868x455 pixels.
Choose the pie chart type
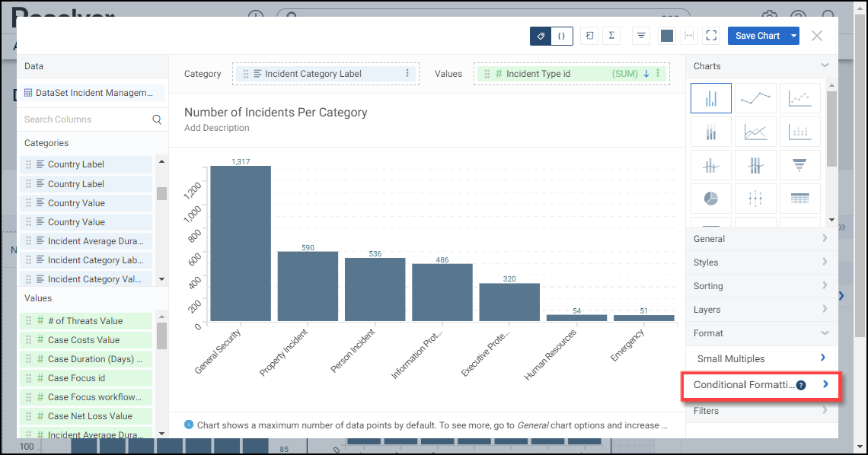(x=710, y=198)
